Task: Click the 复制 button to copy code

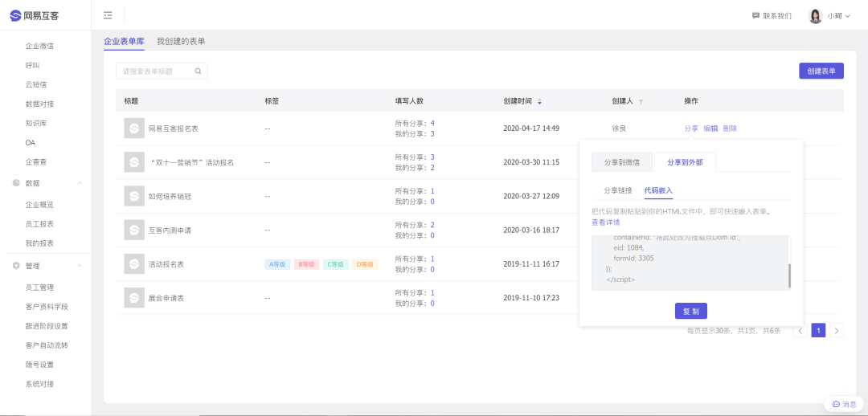Action: tap(691, 311)
